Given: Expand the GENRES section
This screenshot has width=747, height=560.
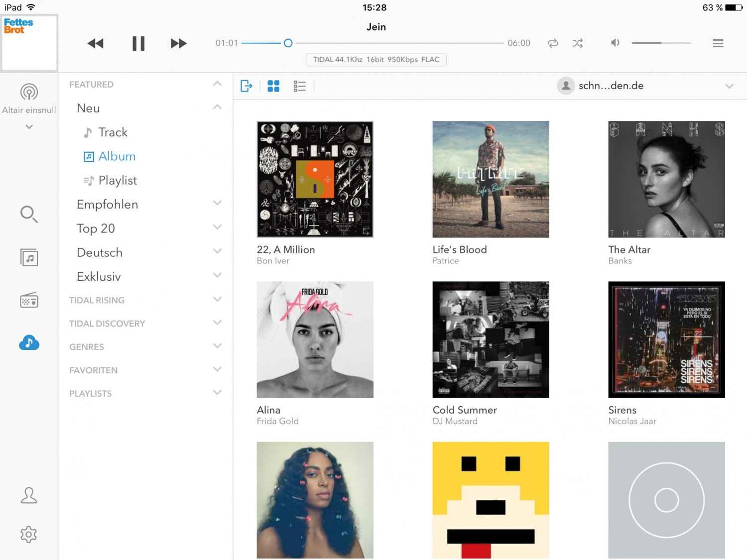Looking at the screenshot, I should [217, 346].
